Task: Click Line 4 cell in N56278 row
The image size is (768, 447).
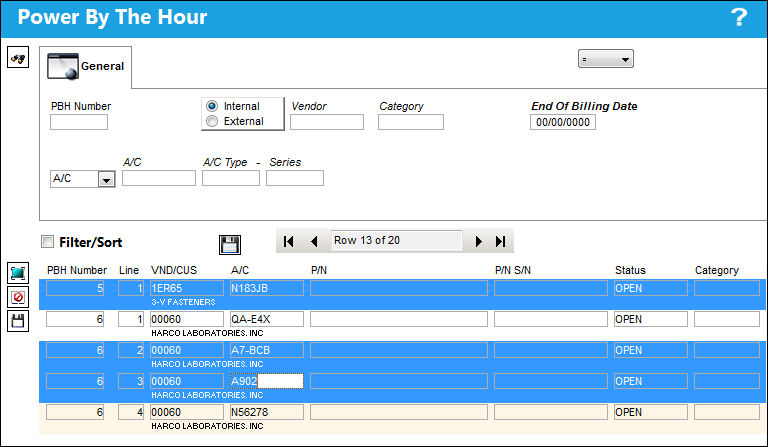Action: (131, 412)
